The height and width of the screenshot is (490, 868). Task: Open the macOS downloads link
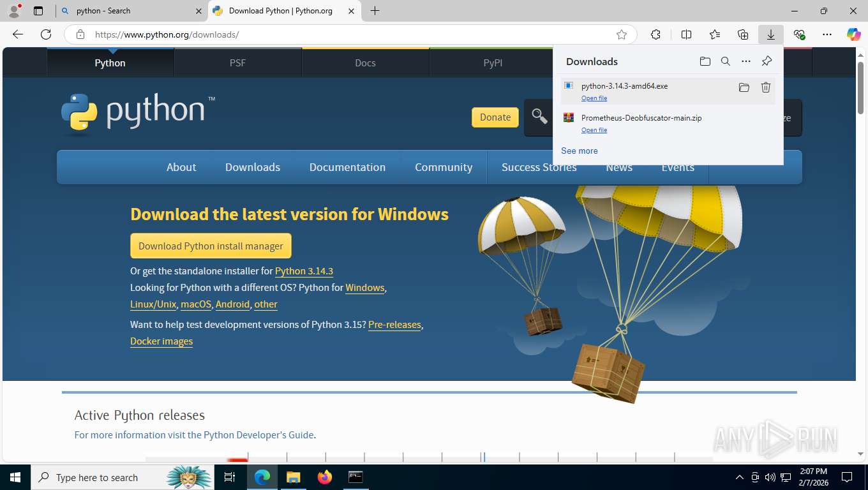coord(196,304)
